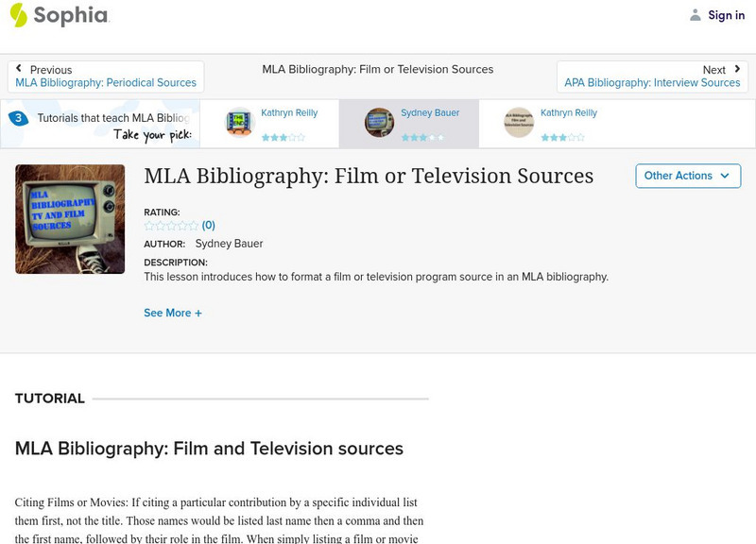Click the right chevron beside Next
This screenshot has height=544, width=756.
[736, 67]
